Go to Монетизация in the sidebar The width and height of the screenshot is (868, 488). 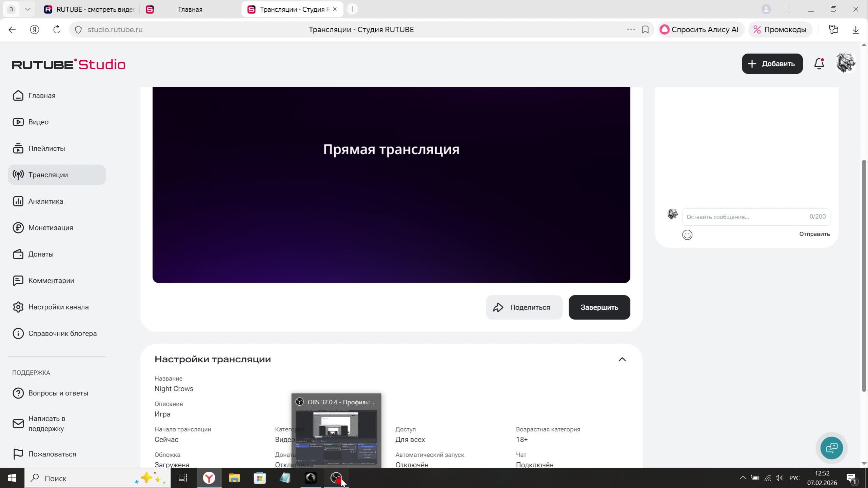click(x=51, y=228)
